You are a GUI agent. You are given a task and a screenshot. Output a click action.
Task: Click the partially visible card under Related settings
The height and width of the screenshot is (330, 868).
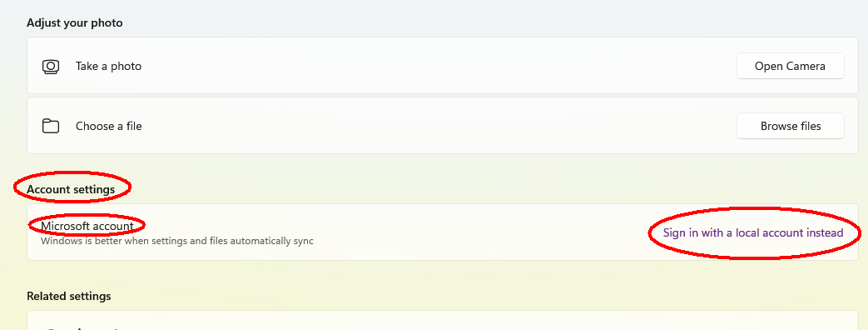(x=443, y=321)
